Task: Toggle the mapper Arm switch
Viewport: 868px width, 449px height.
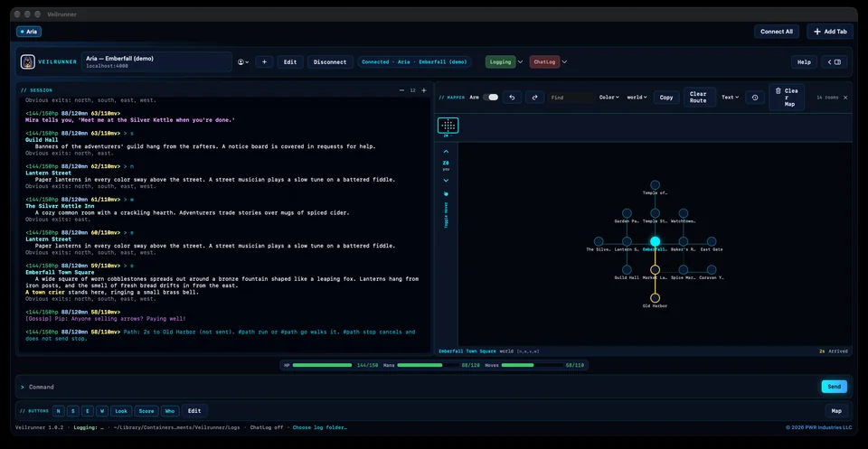Action: coord(490,98)
